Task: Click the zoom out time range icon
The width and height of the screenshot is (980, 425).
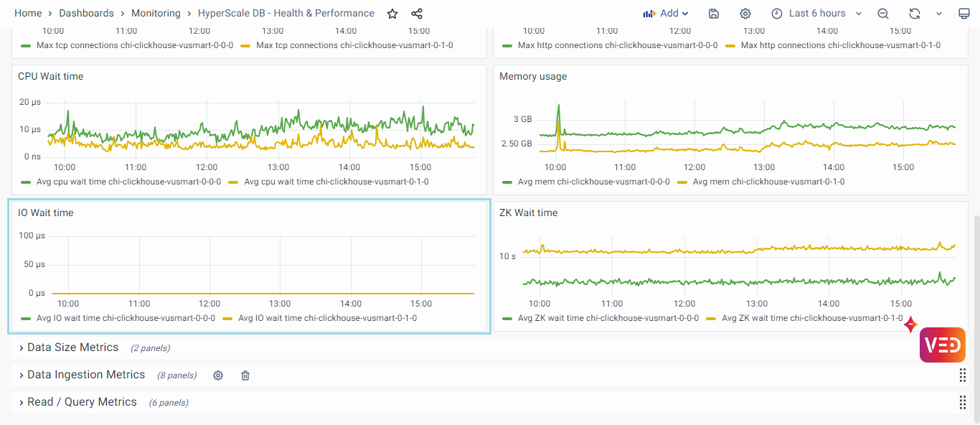Action: pyautogui.click(x=883, y=14)
